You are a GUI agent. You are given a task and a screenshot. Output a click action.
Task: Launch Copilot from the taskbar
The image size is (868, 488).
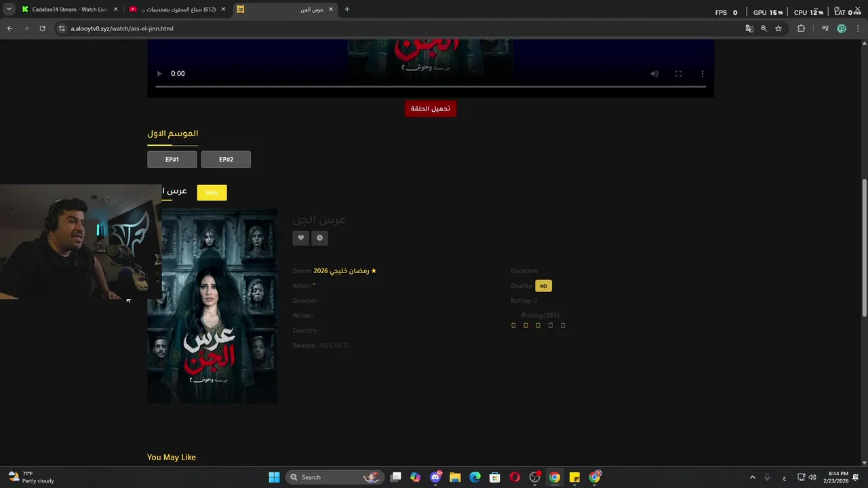tap(416, 477)
